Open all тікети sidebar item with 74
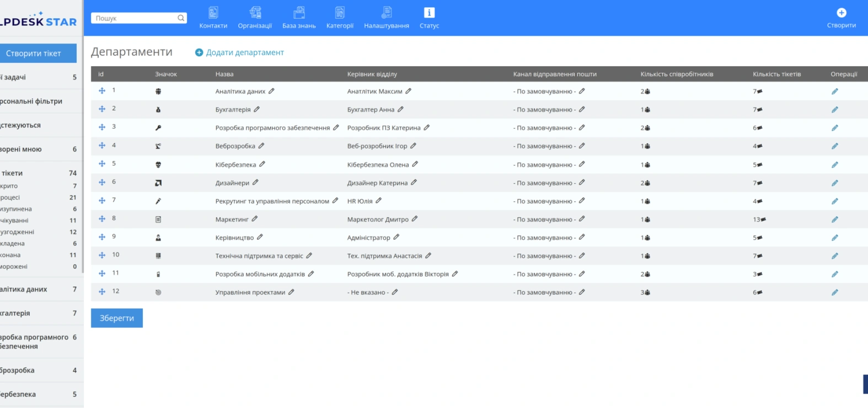Viewport: 868px width, 408px height. point(39,173)
